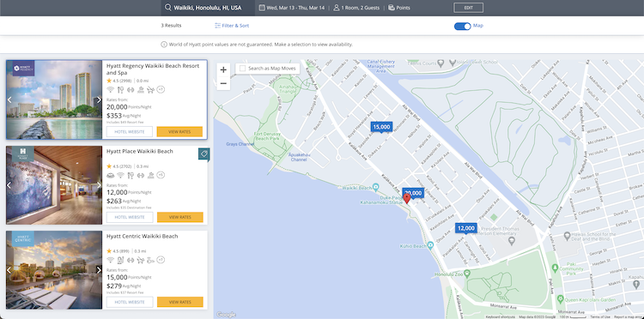The height and width of the screenshot is (319, 644).
Task: Click the rating star for Hyatt Regency
Action: [109, 81]
